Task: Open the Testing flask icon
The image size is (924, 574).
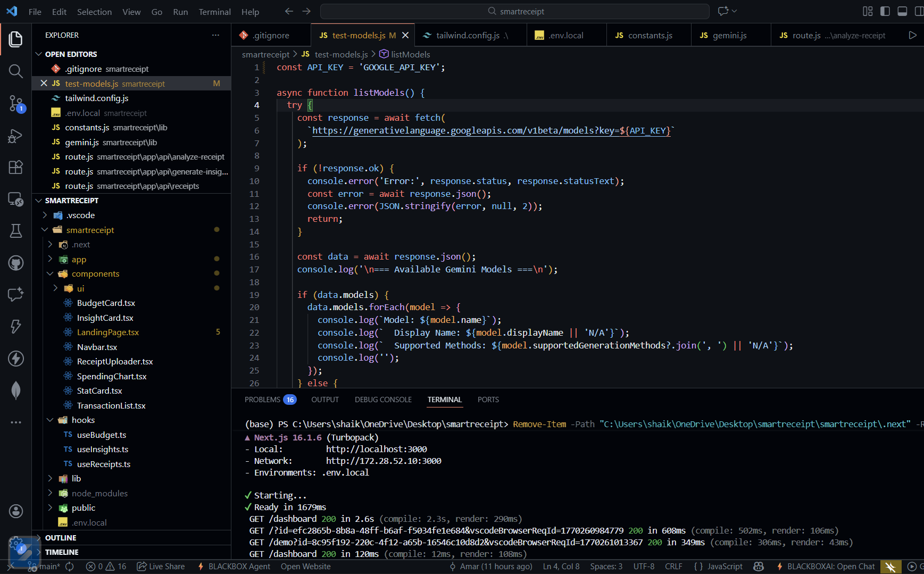Action: [15, 231]
